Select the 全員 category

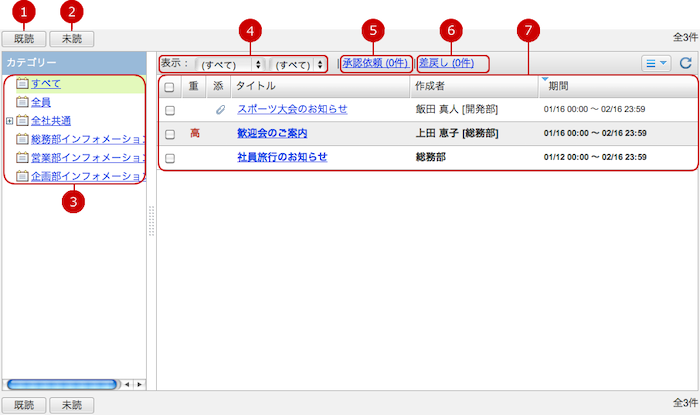point(41,102)
